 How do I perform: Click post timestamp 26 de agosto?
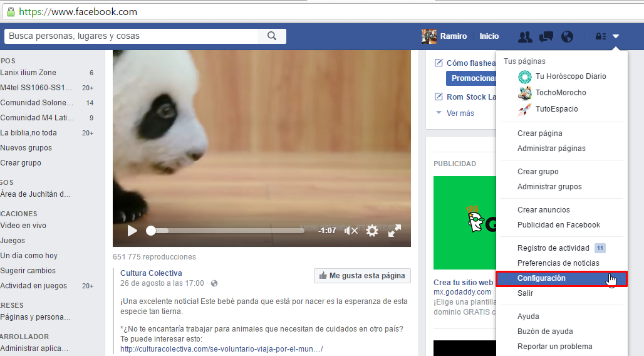pyautogui.click(x=162, y=283)
